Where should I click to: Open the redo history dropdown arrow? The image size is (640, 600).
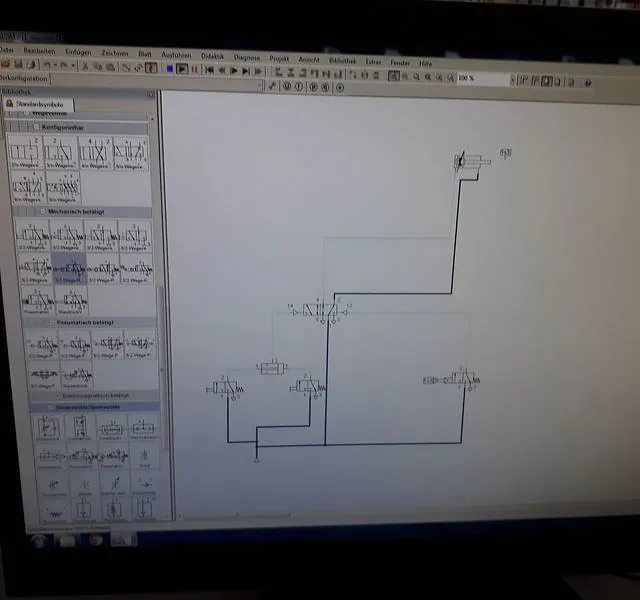(73, 65)
